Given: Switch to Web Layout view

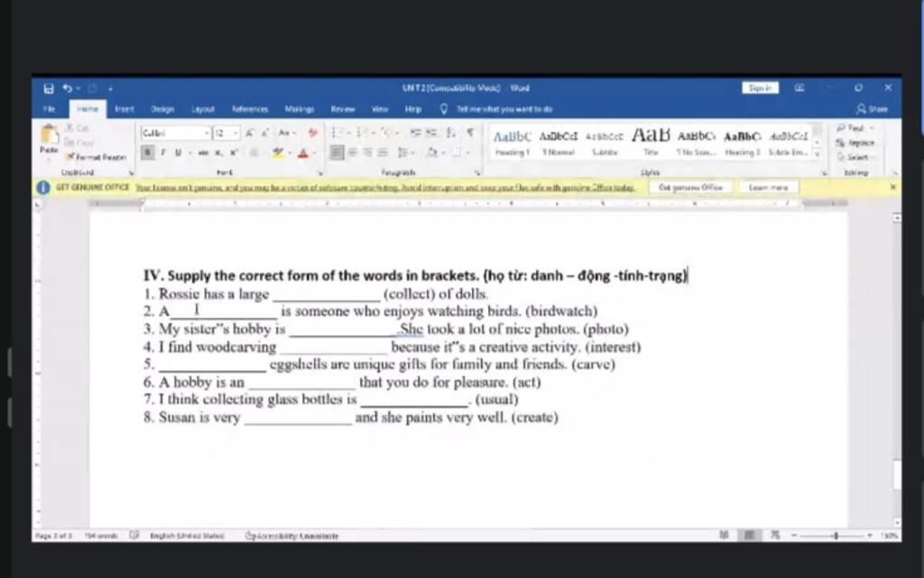Looking at the screenshot, I should point(775,535).
